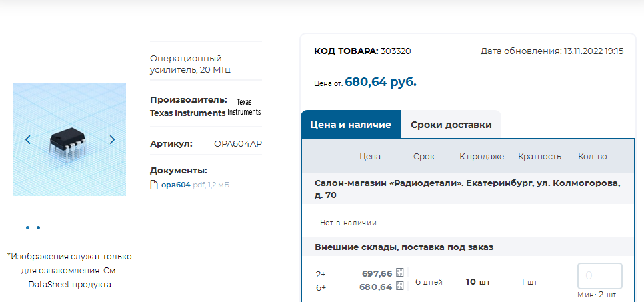The width and height of the screenshot is (644, 302).
Task: Click the Мин: 2 шт minimum note
Action: (597, 295)
